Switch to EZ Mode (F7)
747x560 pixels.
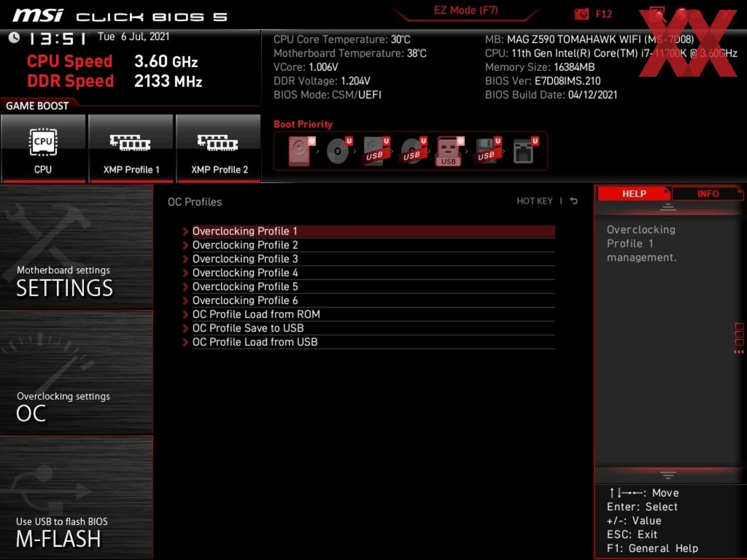(x=466, y=10)
